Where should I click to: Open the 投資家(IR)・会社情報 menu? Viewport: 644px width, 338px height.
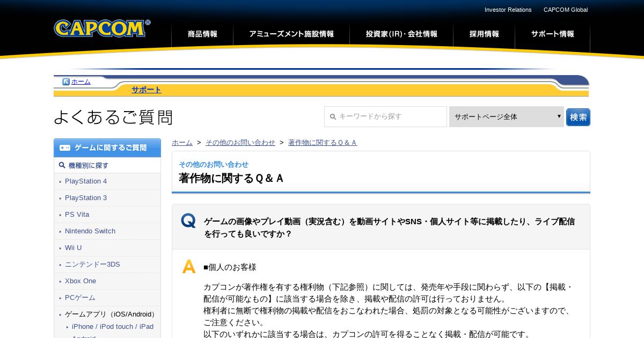coord(401,34)
